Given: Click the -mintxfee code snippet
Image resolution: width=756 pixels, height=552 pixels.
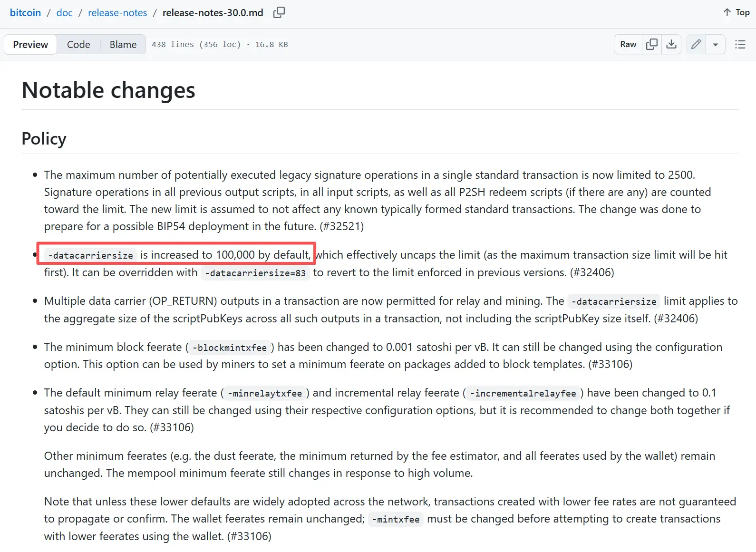Looking at the screenshot, I should coord(396,519).
